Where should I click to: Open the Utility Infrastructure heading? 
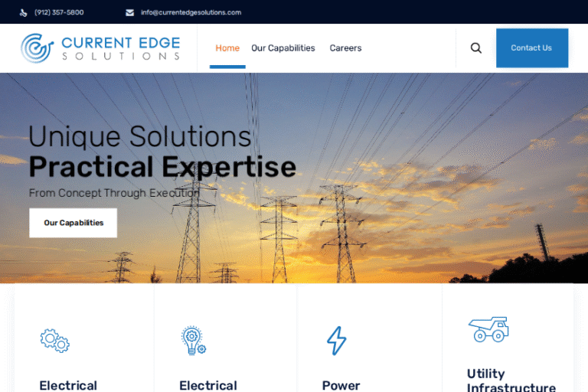click(x=511, y=381)
